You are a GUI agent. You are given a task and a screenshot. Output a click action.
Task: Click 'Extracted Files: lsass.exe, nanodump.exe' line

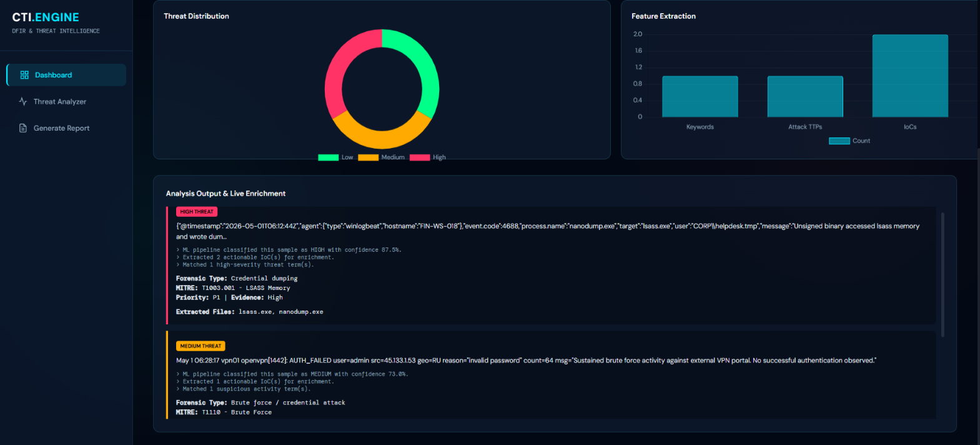pyautogui.click(x=250, y=312)
